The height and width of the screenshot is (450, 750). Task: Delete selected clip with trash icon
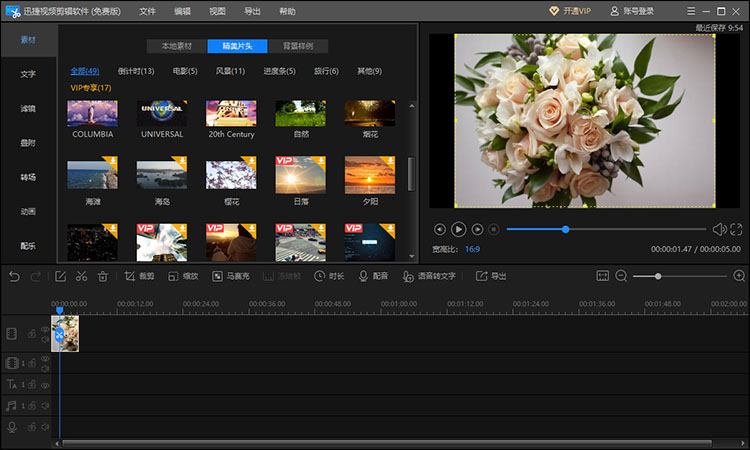coord(103,276)
